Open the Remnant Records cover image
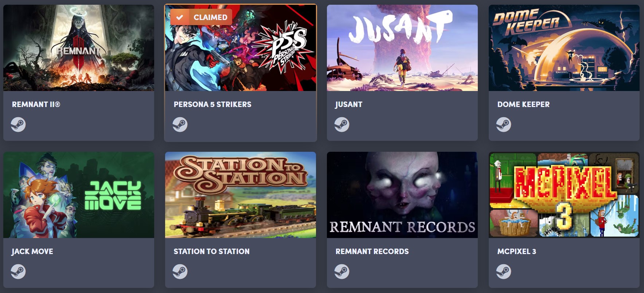Viewport: 644px width, 293px height. pyautogui.click(x=402, y=195)
